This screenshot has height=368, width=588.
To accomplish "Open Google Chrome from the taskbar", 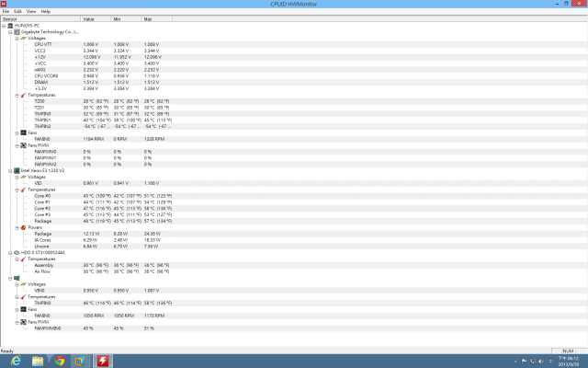I will point(59,361).
